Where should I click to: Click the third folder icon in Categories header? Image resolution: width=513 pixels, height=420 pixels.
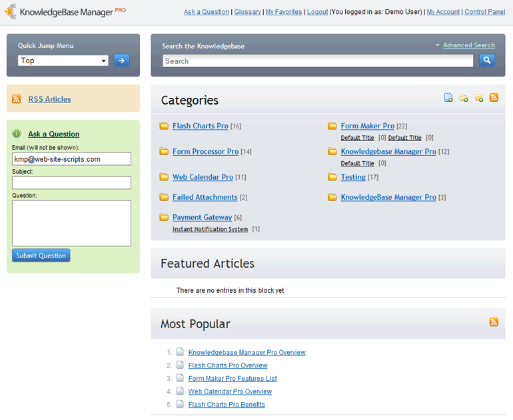(479, 98)
